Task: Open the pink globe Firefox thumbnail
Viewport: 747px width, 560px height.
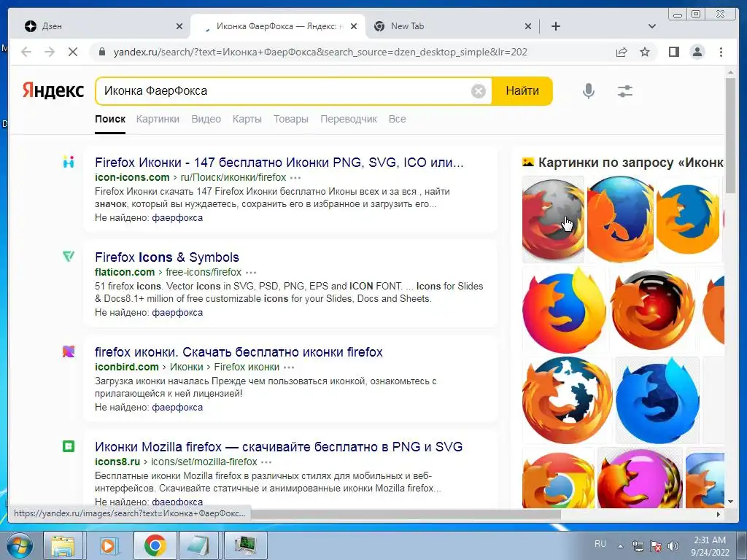Action: coord(640,478)
